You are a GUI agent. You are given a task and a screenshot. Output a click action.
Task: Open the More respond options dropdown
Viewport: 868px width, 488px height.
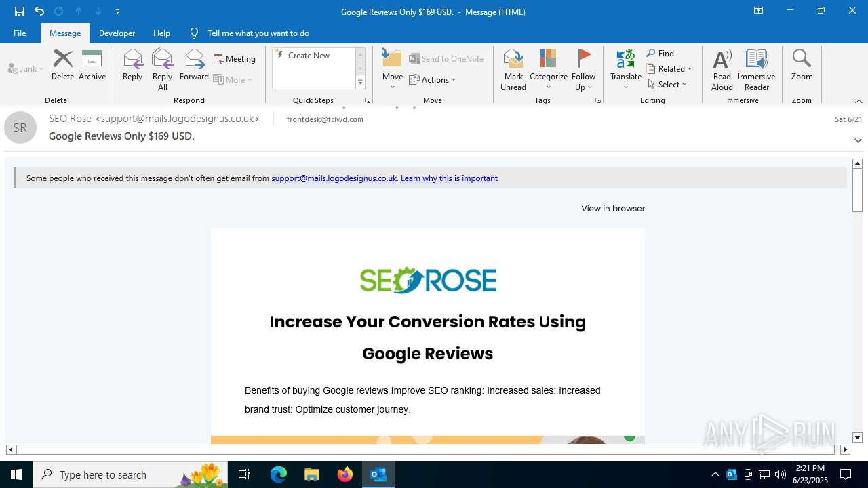pyautogui.click(x=233, y=79)
